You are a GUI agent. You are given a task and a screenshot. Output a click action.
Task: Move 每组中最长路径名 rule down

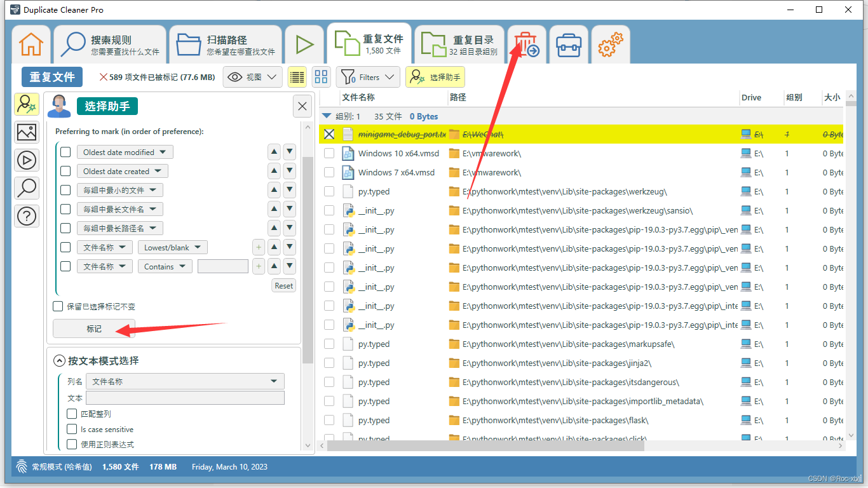point(289,228)
